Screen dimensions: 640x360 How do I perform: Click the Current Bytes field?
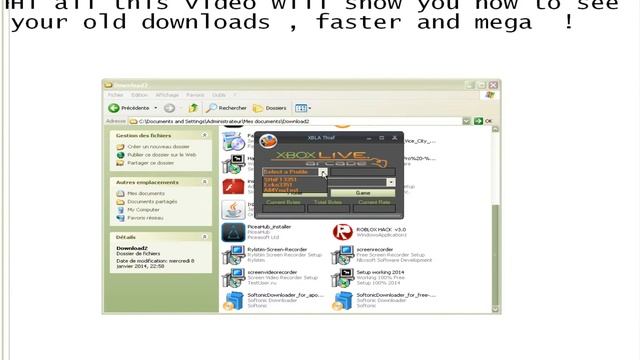click(284, 209)
